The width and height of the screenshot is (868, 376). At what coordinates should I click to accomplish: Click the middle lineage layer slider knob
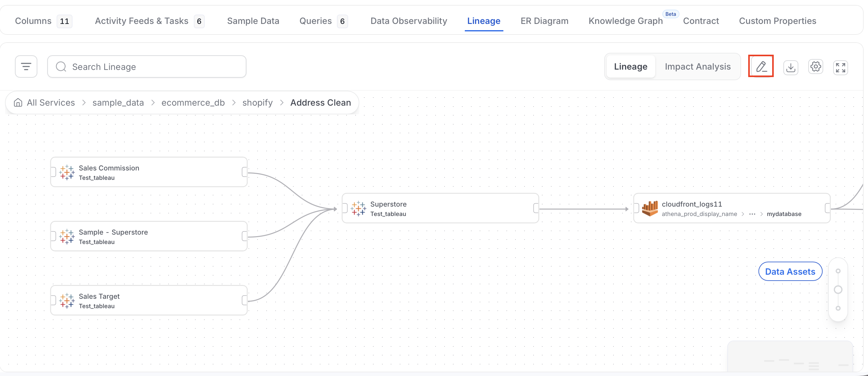tap(838, 290)
